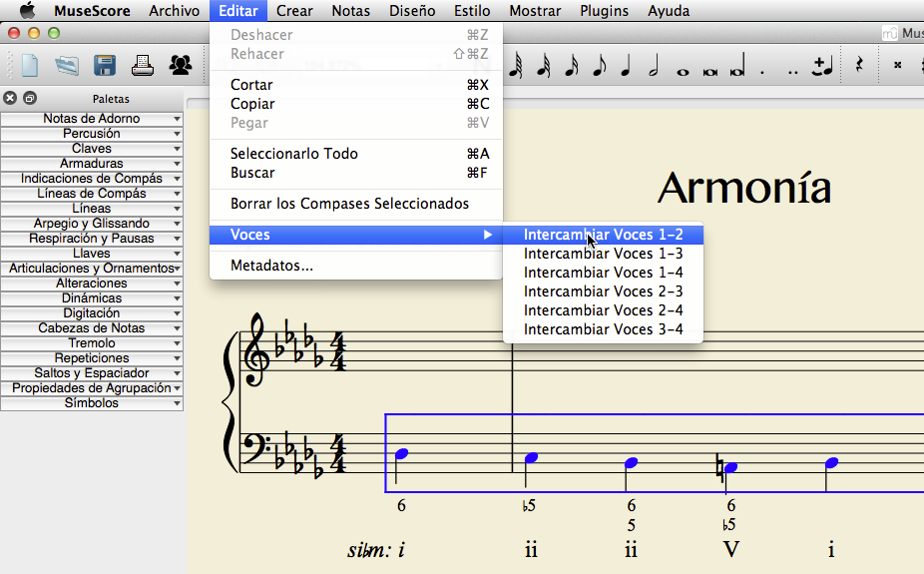Expand the Propiedades de Agrupación palette
The width and height of the screenshot is (924, 574).
pyautogui.click(x=92, y=388)
